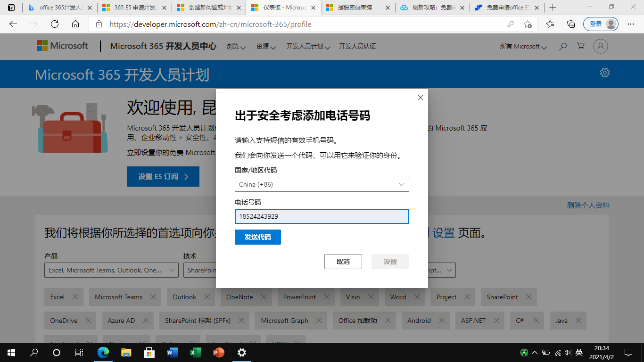Close the phone number dialog

tap(421, 98)
